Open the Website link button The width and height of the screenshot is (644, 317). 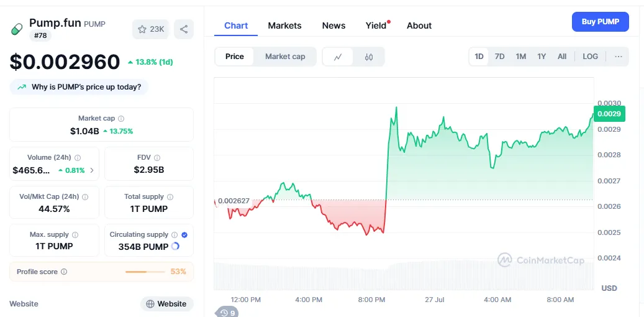166,304
